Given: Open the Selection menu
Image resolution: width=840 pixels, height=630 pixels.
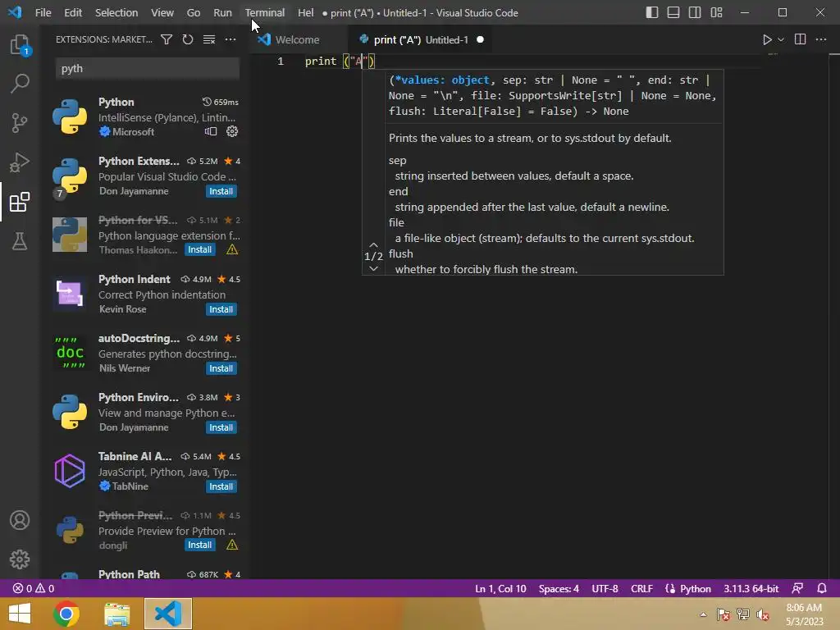Looking at the screenshot, I should coord(116,12).
